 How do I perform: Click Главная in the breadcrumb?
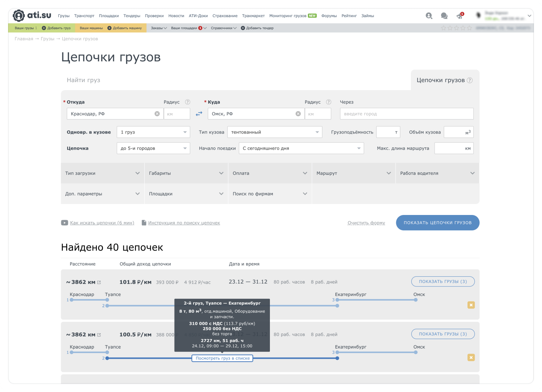24,39
